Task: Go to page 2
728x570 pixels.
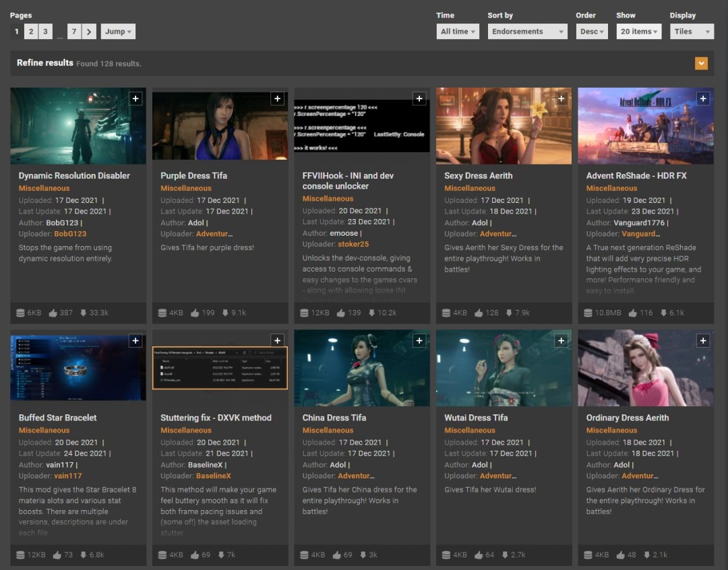Action: (31, 32)
